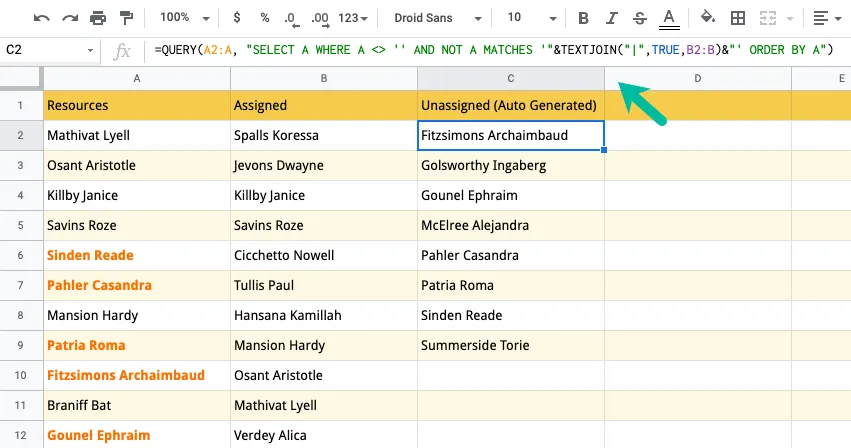
Task: Select column A header
Action: pos(137,78)
